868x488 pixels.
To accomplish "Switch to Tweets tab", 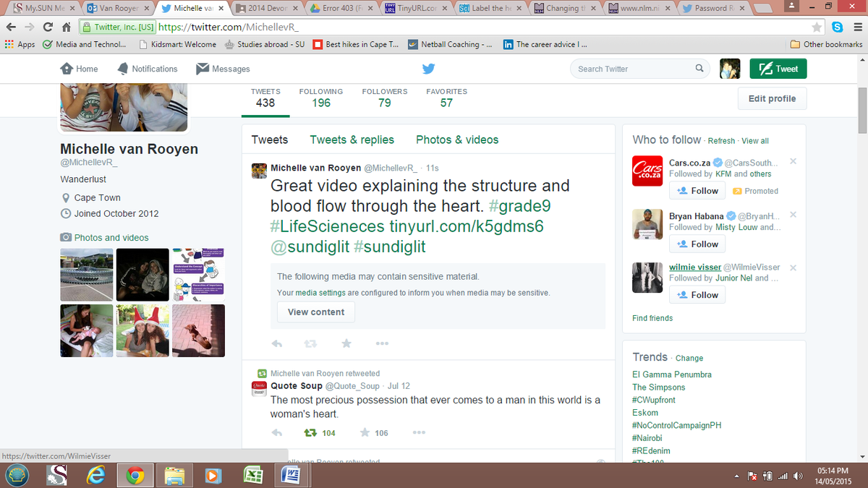I will click(270, 140).
